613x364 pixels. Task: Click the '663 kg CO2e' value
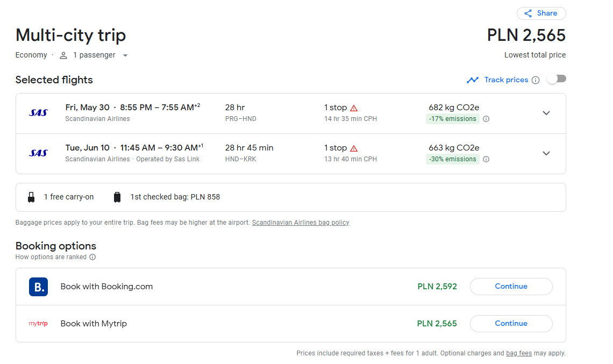454,148
